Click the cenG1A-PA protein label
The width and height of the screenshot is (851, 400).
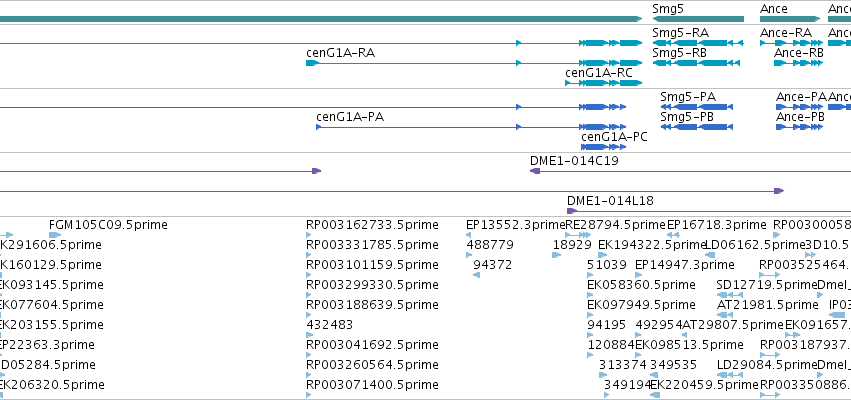click(350, 117)
